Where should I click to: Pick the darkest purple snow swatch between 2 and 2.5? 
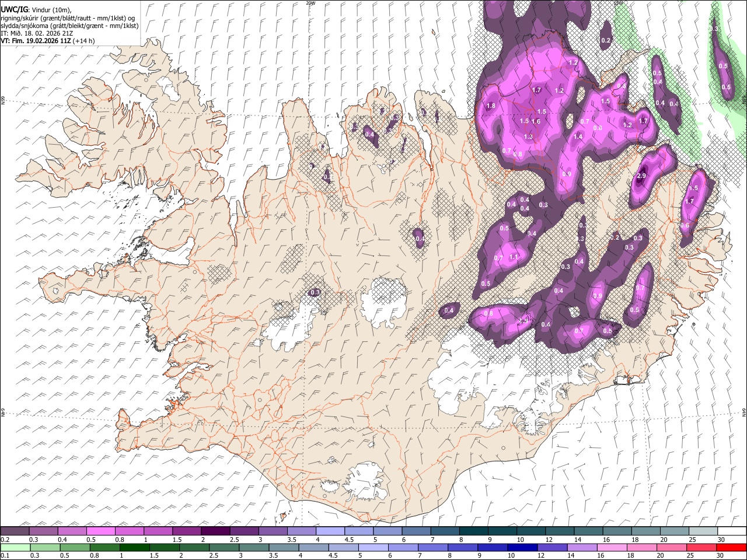(215, 531)
